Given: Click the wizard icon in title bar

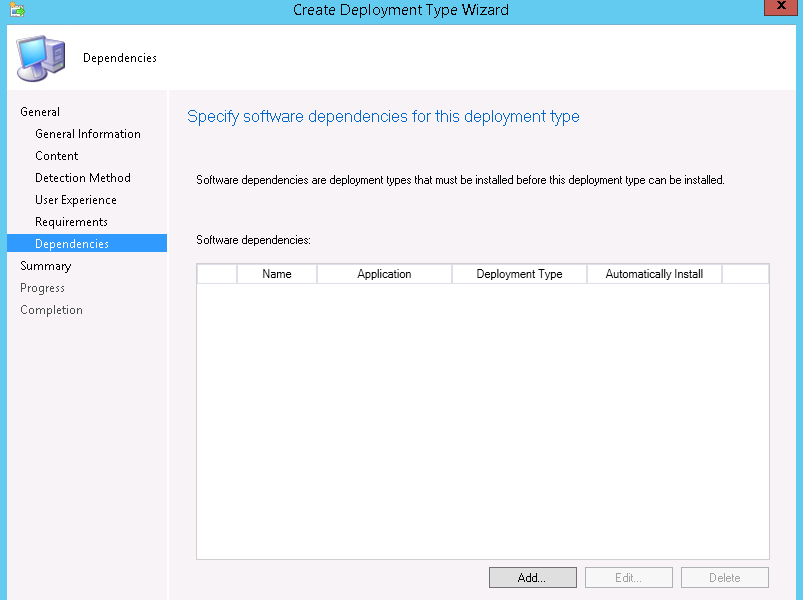Looking at the screenshot, I should click(16, 10).
